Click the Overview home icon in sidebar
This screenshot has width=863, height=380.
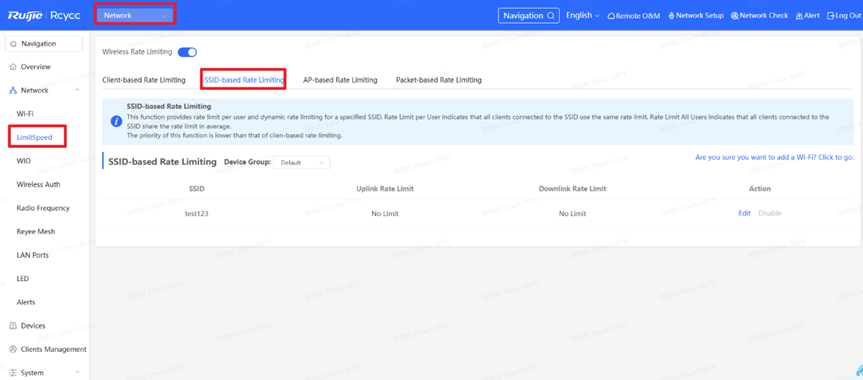point(13,67)
